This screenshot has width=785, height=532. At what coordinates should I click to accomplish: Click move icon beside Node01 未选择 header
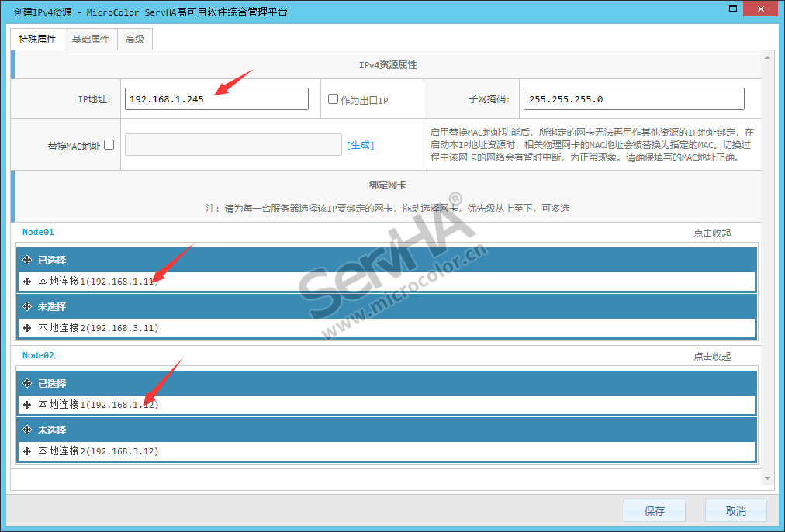[x=27, y=306]
